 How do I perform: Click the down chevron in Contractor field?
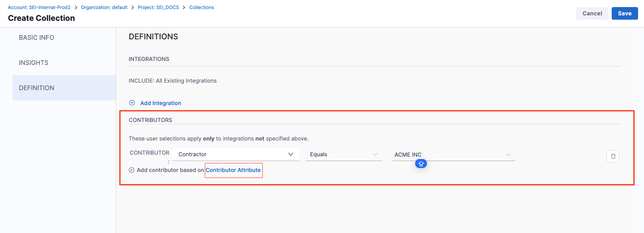[291, 154]
